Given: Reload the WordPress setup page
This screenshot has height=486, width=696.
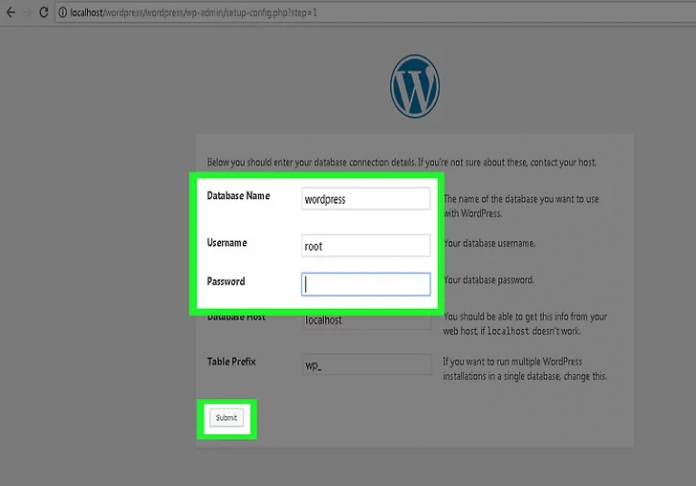Looking at the screenshot, I should coord(42,11).
